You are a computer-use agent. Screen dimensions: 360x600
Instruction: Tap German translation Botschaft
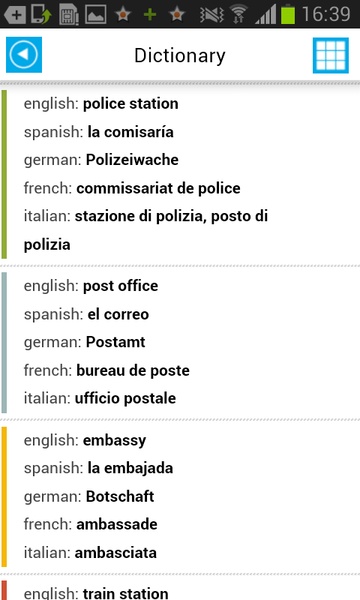[120, 496]
